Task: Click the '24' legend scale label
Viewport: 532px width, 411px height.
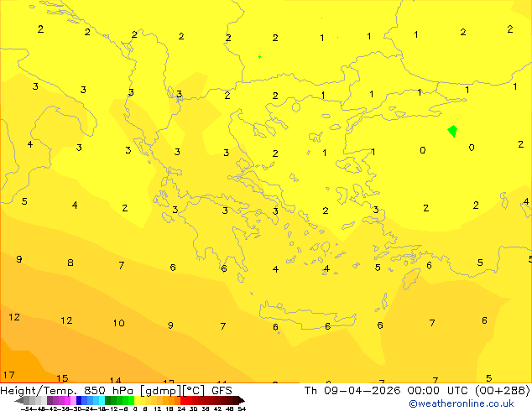Action: click(x=181, y=409)
